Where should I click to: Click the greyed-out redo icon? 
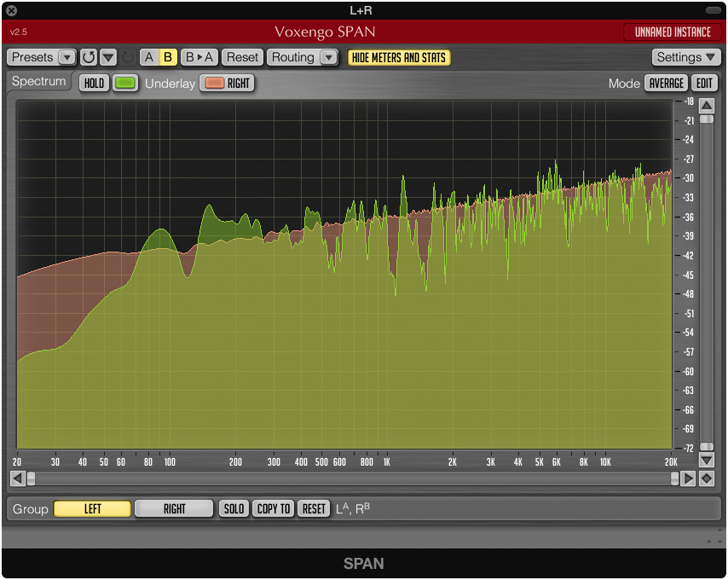pos(128,58)
